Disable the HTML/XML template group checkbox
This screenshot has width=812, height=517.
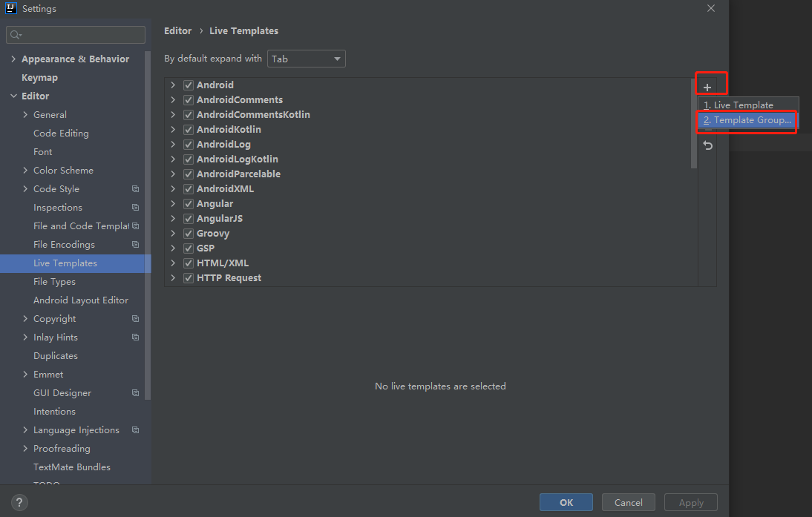pos(189,263)
